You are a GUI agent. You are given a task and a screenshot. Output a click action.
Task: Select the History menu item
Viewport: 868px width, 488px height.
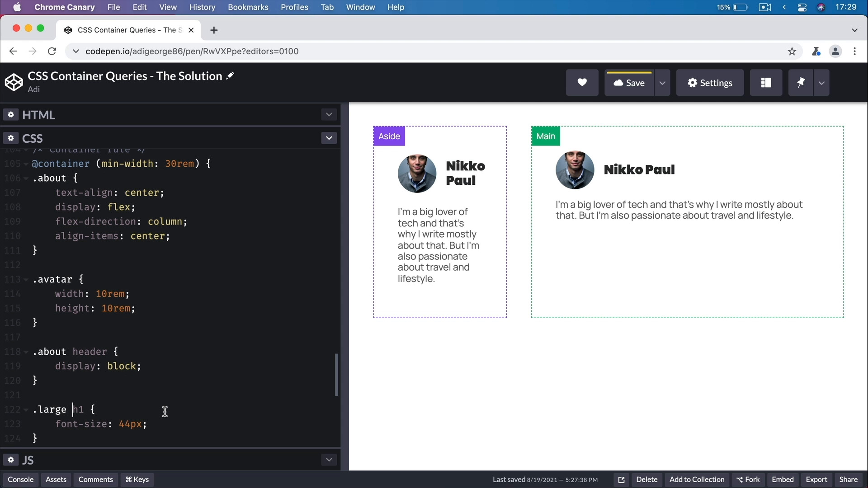point(203,7)
